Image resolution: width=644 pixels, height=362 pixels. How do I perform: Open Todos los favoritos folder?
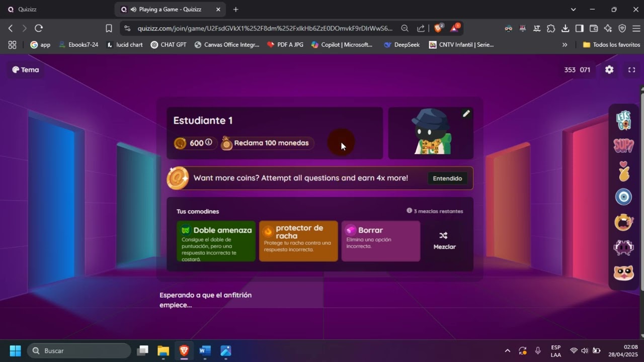point(611,45)
